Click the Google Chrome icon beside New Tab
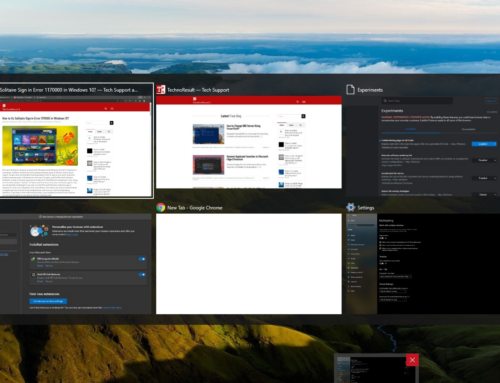500x383 pixels. click(x=161, y=207)
